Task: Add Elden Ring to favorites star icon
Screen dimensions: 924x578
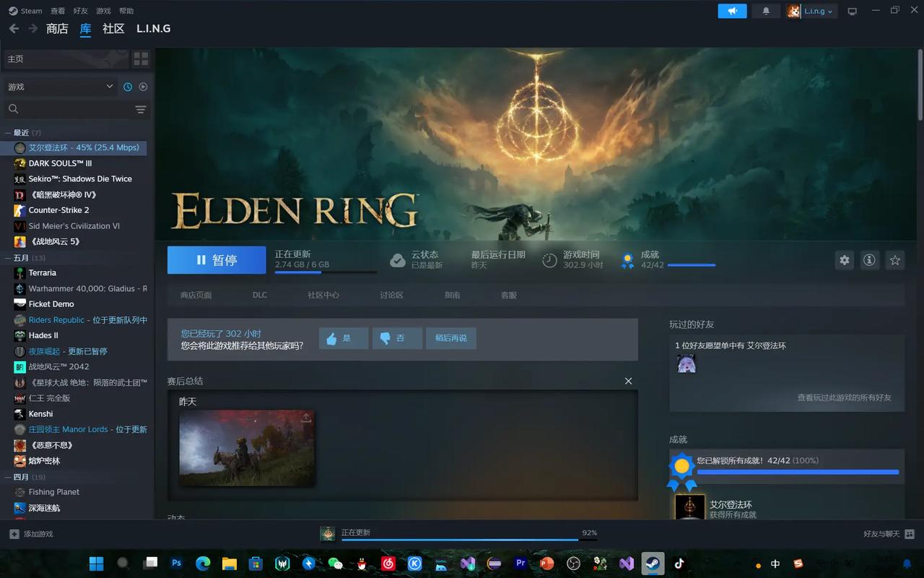Action: point(895,260)
